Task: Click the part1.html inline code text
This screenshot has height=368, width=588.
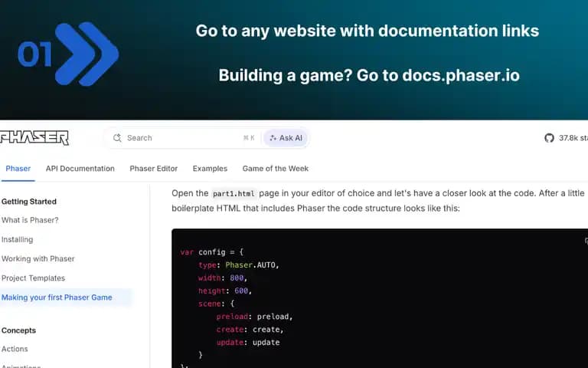Action: point(234,194)
